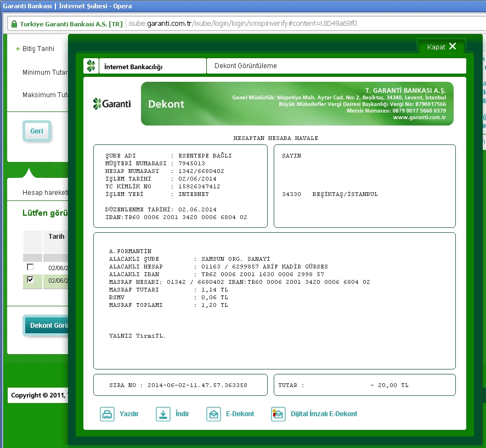Click the HESAPTAN HESABA HAVALE heading
The height and width of the screenshot is (448, 486).
tap(275, 138)
